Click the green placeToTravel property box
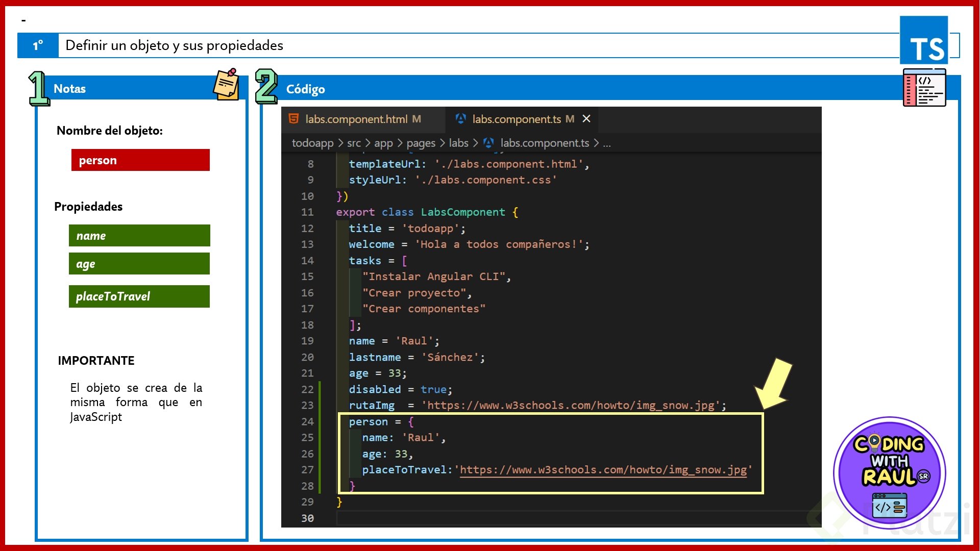Screen dimensions: 980x551 [x=139, y=296]
